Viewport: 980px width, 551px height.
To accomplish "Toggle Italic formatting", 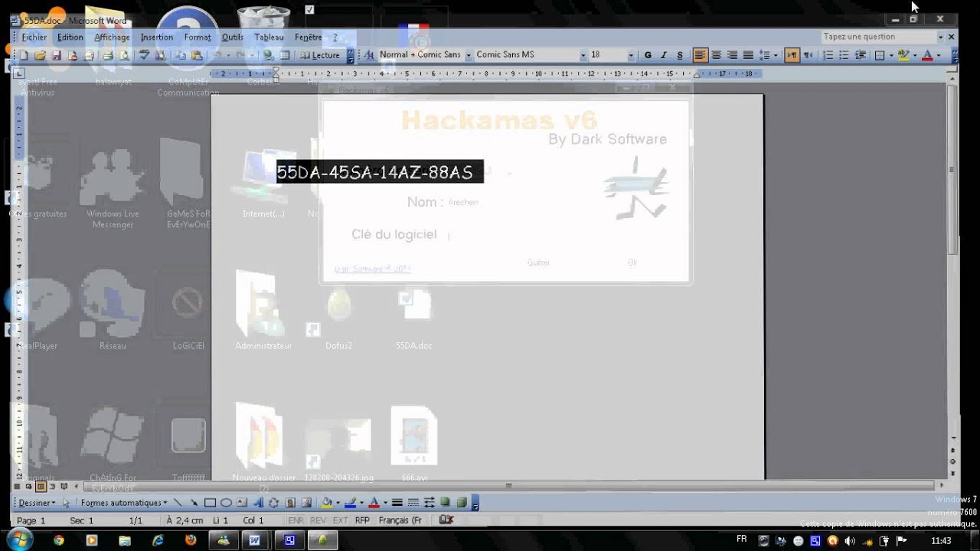I will [664, 55].
